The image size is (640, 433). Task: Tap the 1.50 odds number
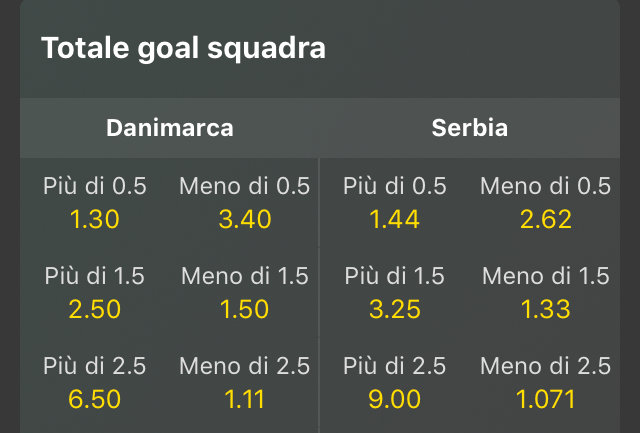(x=244, y=309)
